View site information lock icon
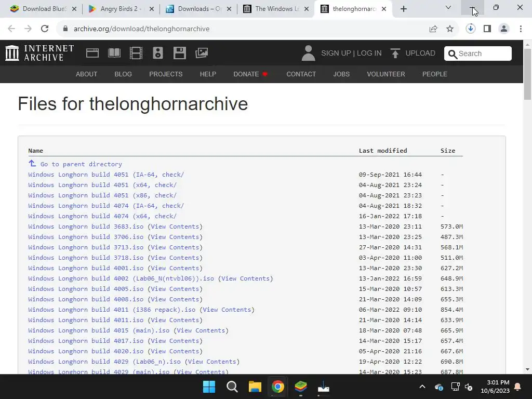This screenshot has width=532, height=399. [x=65, y=29]
